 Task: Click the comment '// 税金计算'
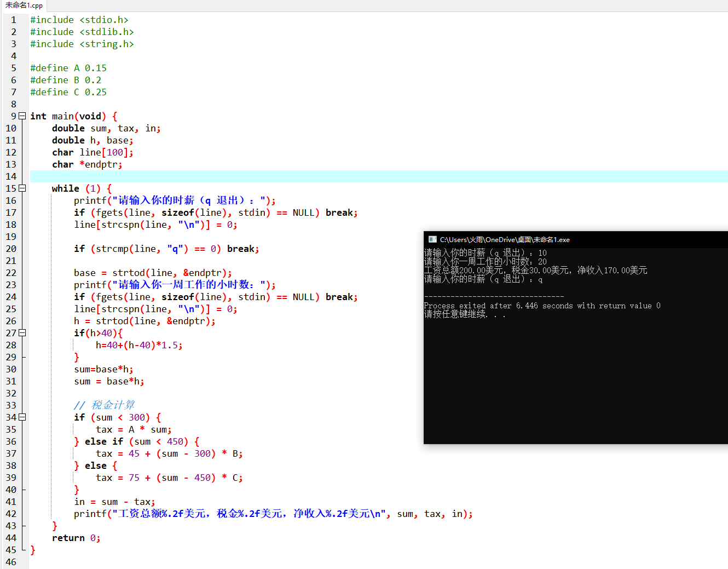(104, 405)
